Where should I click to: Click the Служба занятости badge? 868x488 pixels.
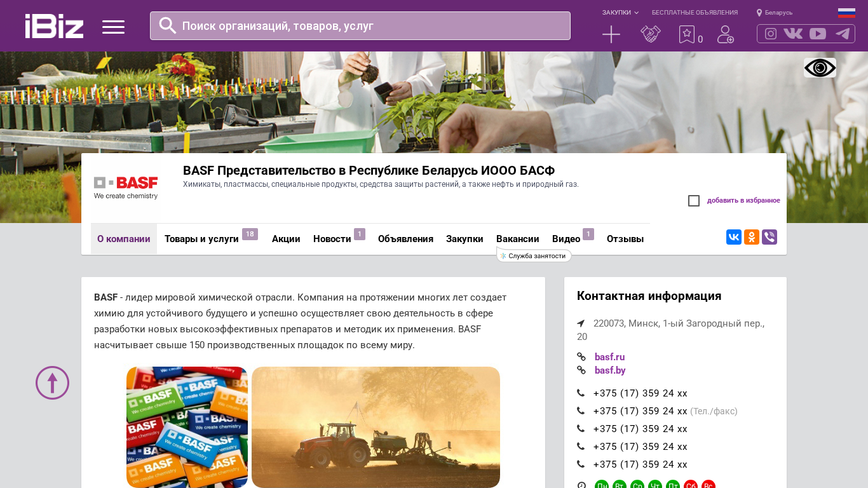click(x=534, y=256)
